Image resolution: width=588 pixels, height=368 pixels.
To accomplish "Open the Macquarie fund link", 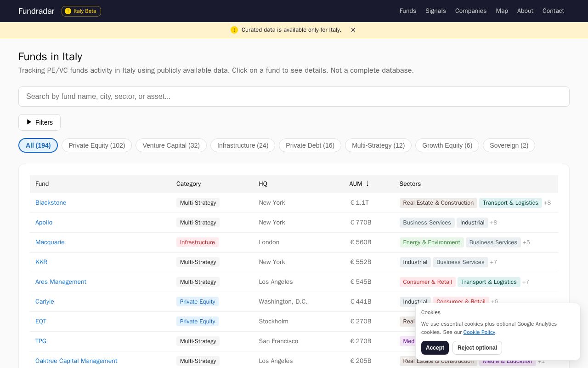I will point(50,242).
